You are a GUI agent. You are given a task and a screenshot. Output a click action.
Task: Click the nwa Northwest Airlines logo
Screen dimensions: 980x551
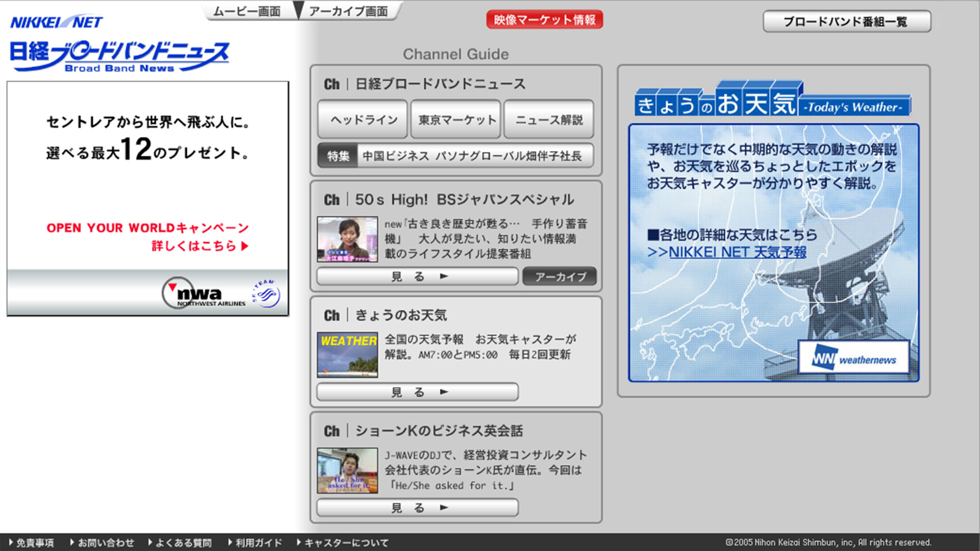(203, 293)
